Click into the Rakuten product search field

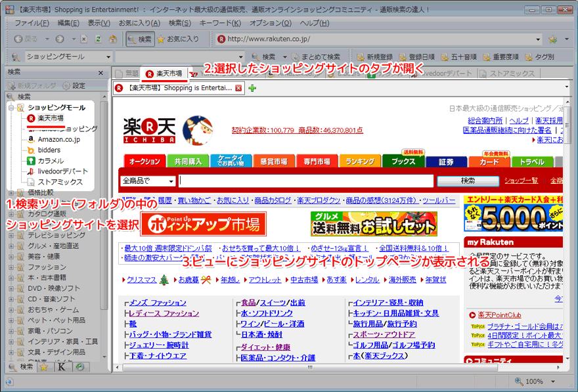click(x=306, y=181)
